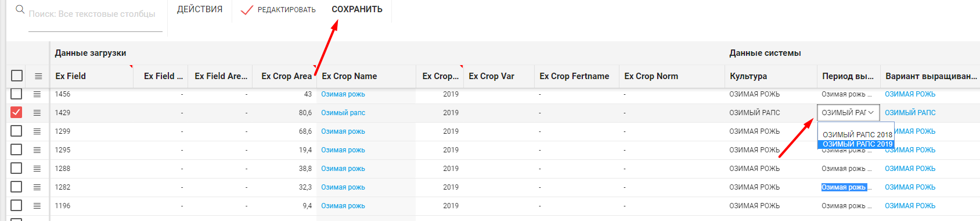Click the РЕДАКТИРОВАТЬ checkmark icon
The height and width of the screenshot is (221, 980).
247,10
